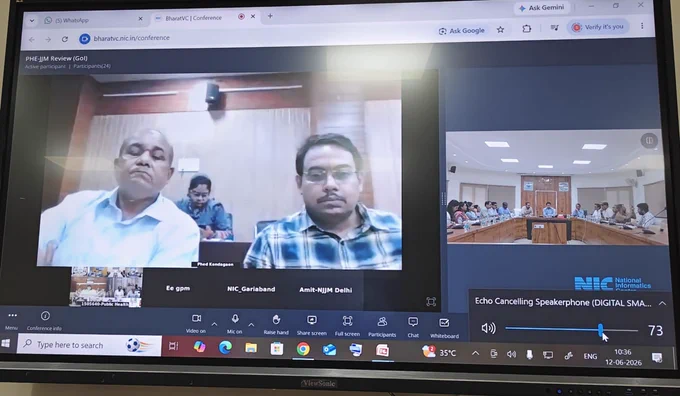
Task: Go back in the browser
Action: coord(32,39)
